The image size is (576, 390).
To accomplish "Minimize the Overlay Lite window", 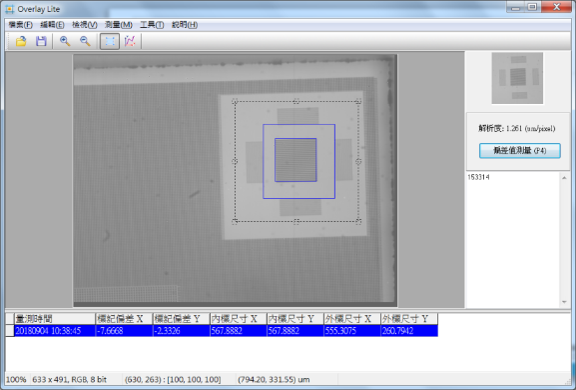I will (515, 7).
